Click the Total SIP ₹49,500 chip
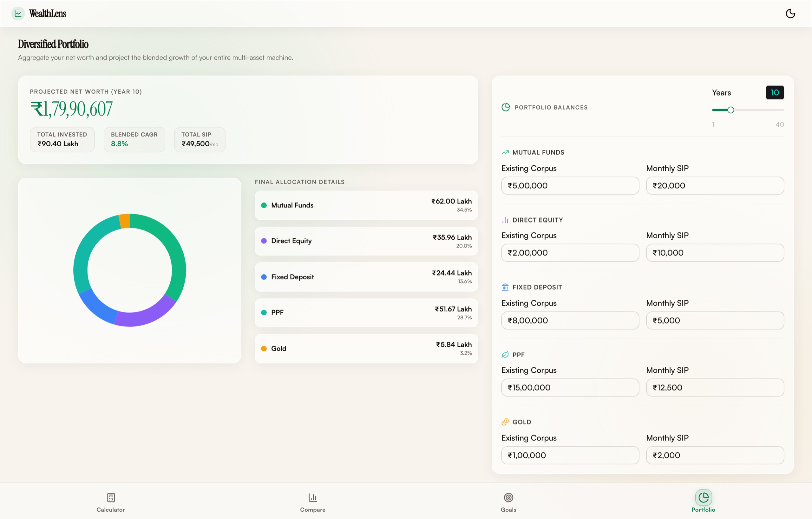The width and height of the screenshot is (812, 519). tap(200, 139)
